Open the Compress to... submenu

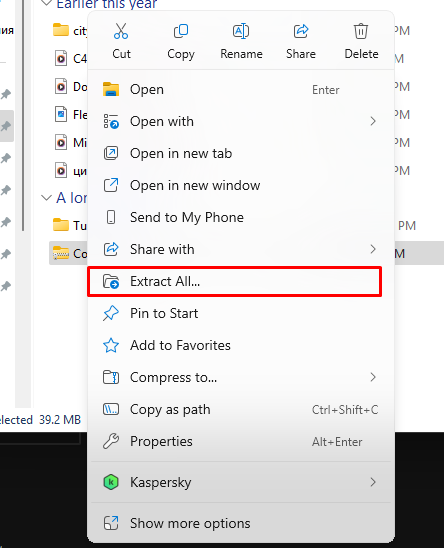point(241,377)
